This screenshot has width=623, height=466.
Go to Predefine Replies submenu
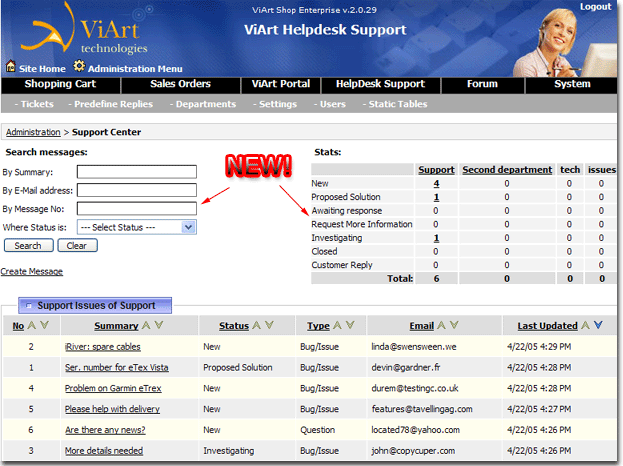coord(110,104)
